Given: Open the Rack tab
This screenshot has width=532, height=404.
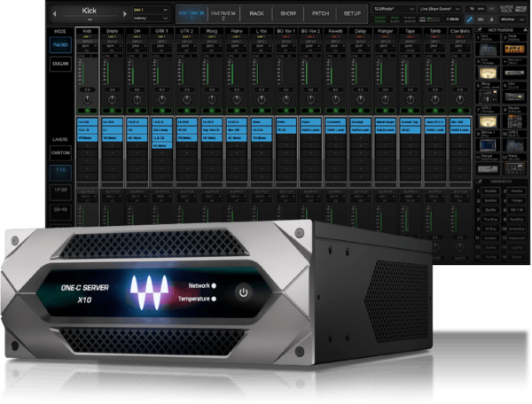Looking at the screenshot, I should pyautogui.click(x=256, y=14).
